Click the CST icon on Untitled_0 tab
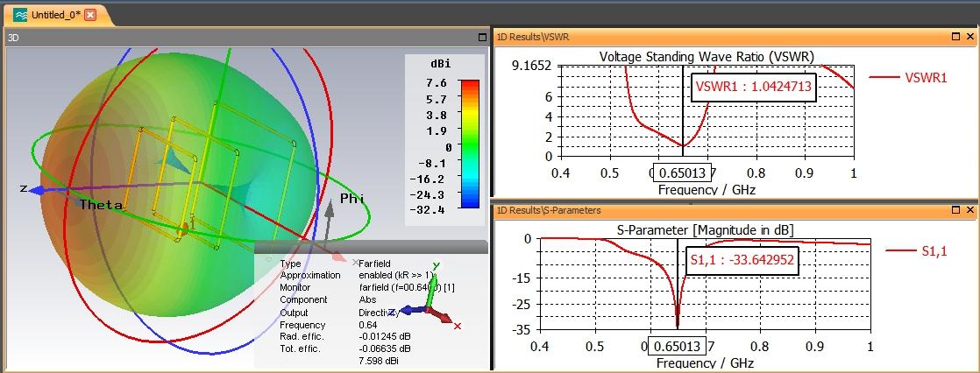Viewport: 980px width, 373px height. [x=20, y=15]
